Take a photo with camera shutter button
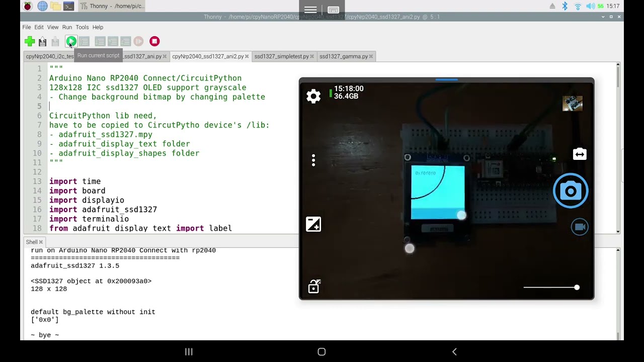This screenshot has height=362, width=644. tap(571, 191)
